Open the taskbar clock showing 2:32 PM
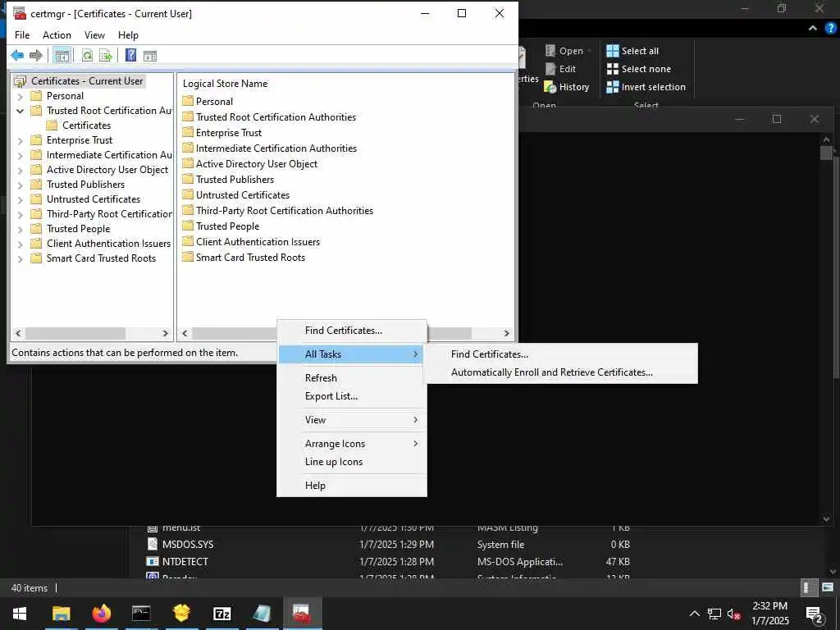This screenshot has height=630, width=840. click(769, 614)
